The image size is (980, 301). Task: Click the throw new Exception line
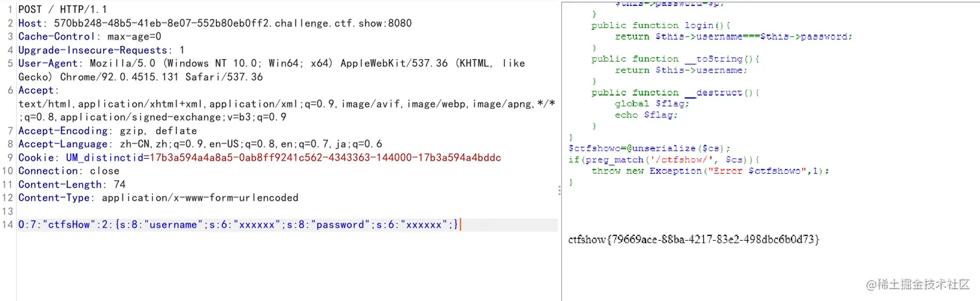tap(710, 171)
